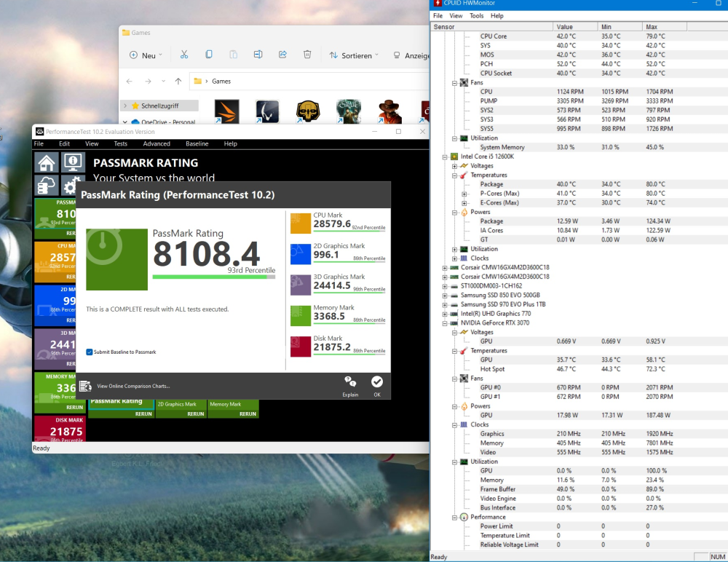Click the system information monitor icon
Screen dimensions: 728x562
(73, 163)
